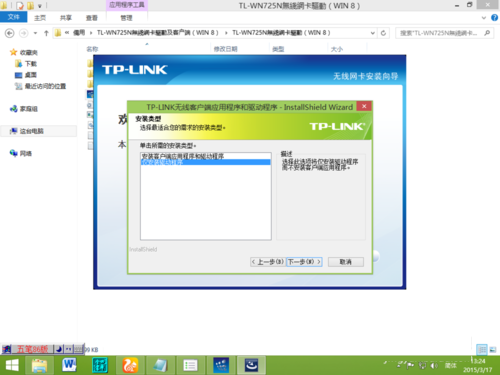Image resolution: width=500 pixels, height=375 pixels.
Task: Toggle moon icon on IME bar
Action: [x=59, y=349]
